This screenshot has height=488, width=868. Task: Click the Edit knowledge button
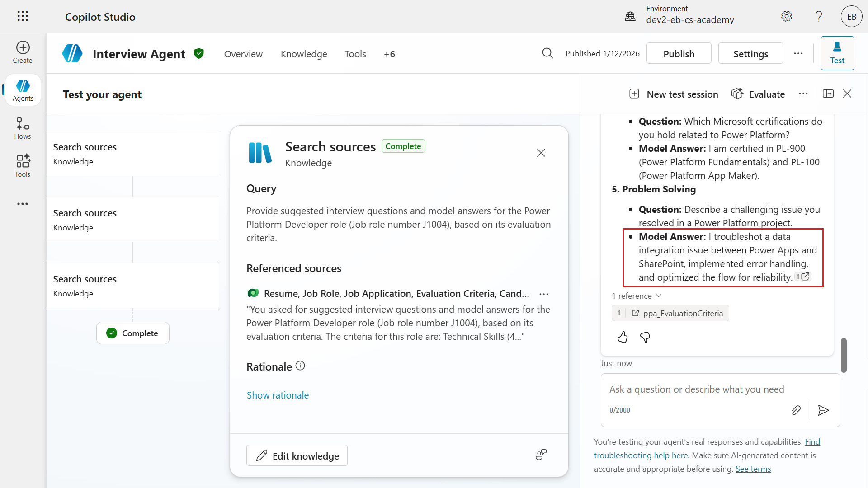click(x=297, y=455)
